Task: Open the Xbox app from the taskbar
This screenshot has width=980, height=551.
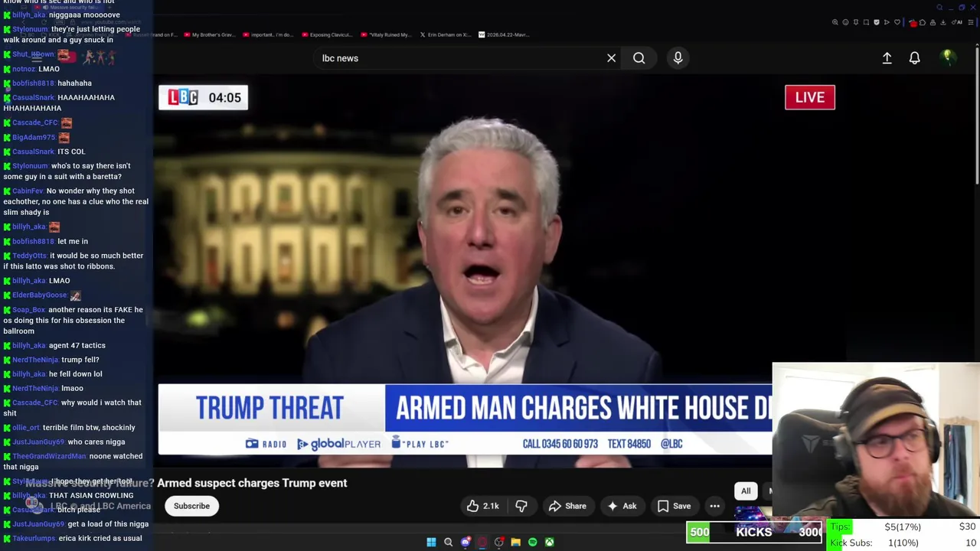Action: (x=549, y=542)
